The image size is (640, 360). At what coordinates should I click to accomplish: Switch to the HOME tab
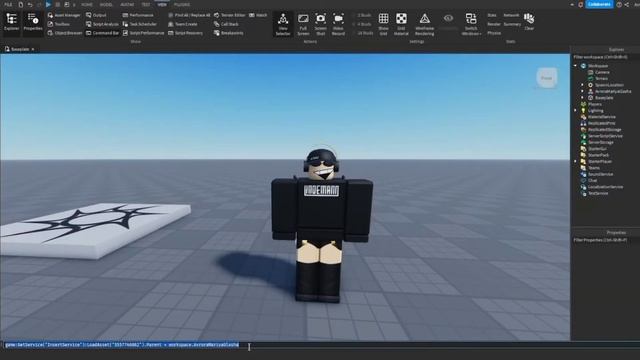pyautogui.click(x=87, y=4)
